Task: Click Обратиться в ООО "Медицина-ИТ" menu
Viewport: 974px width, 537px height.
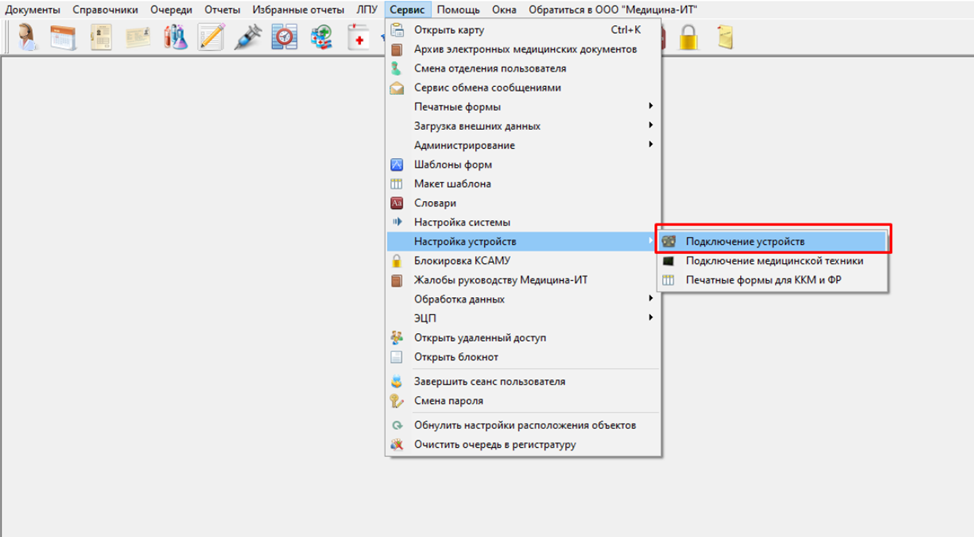Action: click(613, 9)
